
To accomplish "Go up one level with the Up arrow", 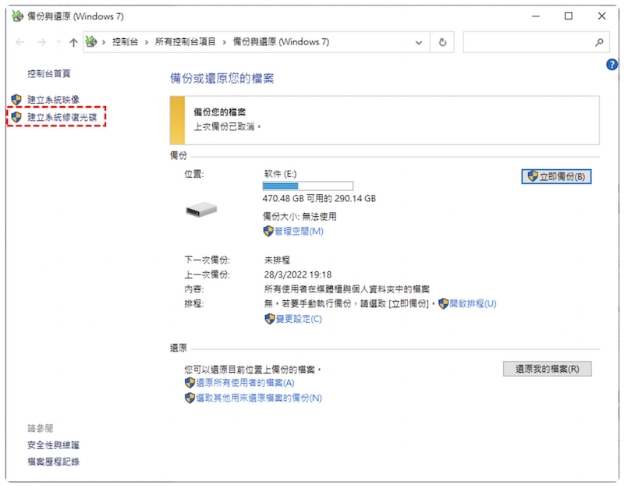I will pos(73,43).
